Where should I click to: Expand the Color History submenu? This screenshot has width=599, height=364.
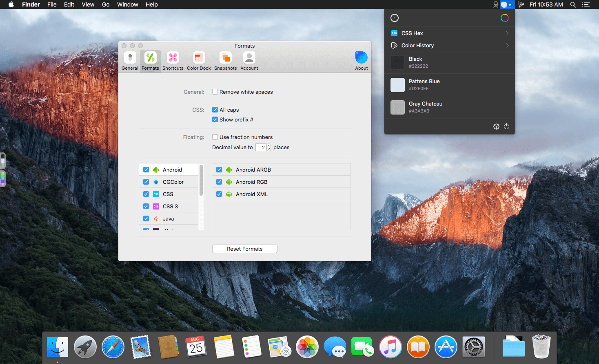pyautogui.click(x=449, y=45)
